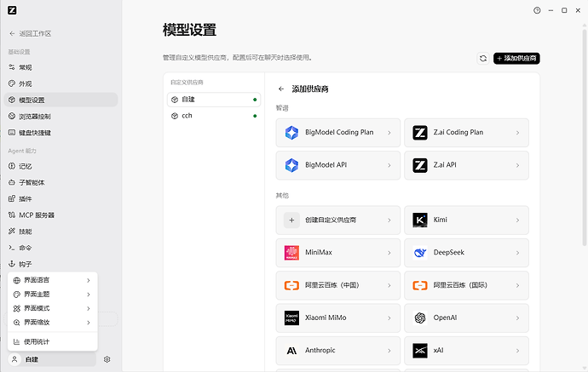The image size is (588, 372).
Task: Expand the 界面语言 submenu arrow
Action: pos(89,280)
